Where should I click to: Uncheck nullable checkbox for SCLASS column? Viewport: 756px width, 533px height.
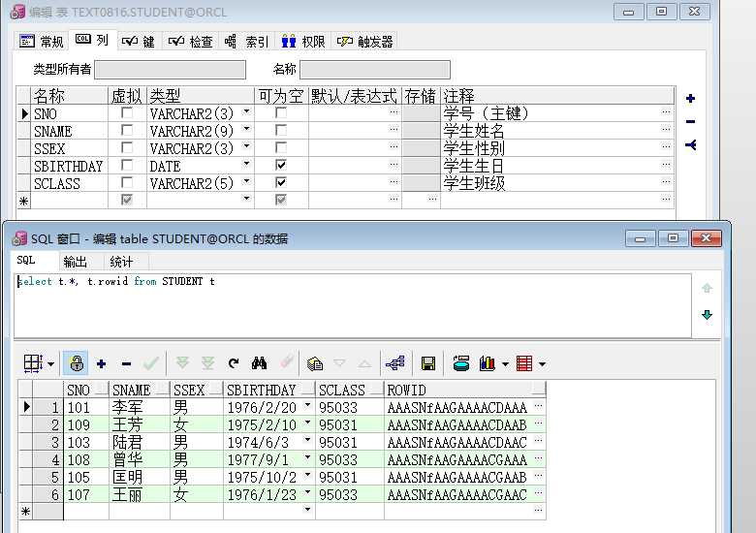(x=281, y=182)
